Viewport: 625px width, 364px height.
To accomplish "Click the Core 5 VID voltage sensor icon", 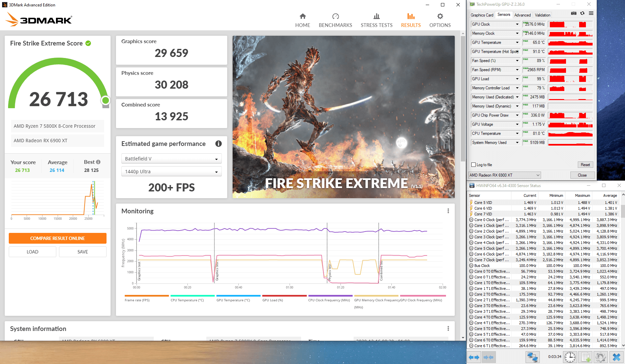I will [x=471, y=203].
